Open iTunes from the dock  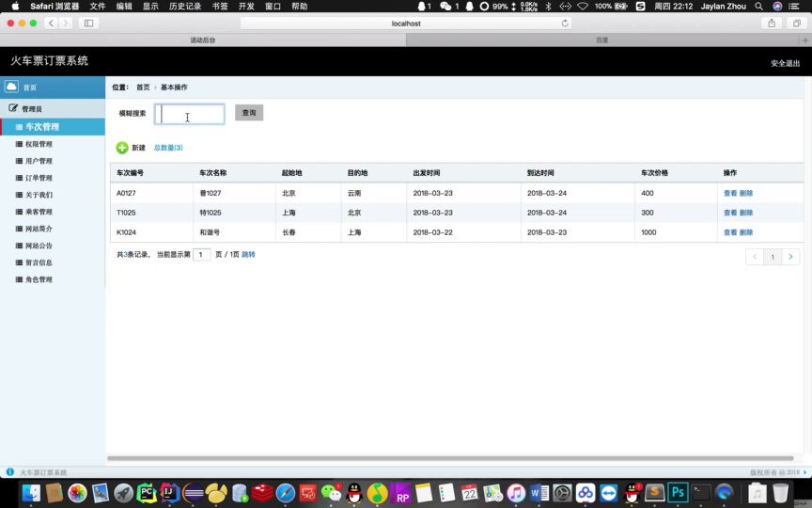(516, 493)
